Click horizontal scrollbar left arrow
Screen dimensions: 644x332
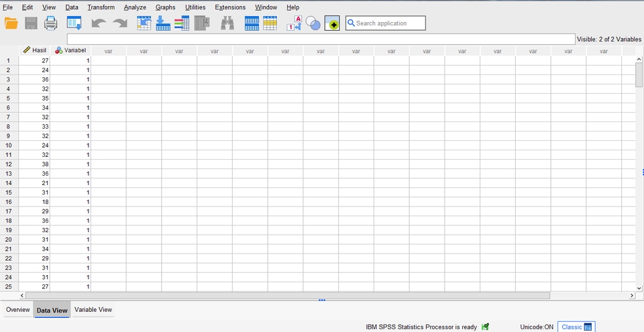(x=22, y=295)
